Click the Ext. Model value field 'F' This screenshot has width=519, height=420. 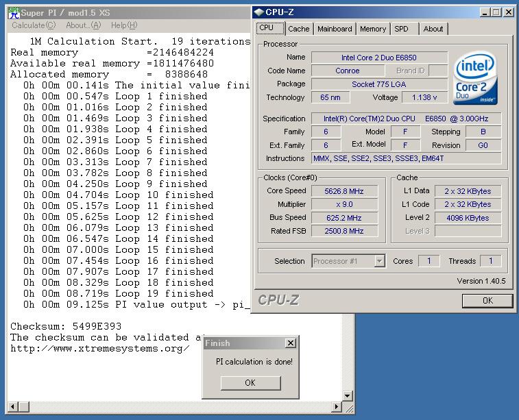405,145
